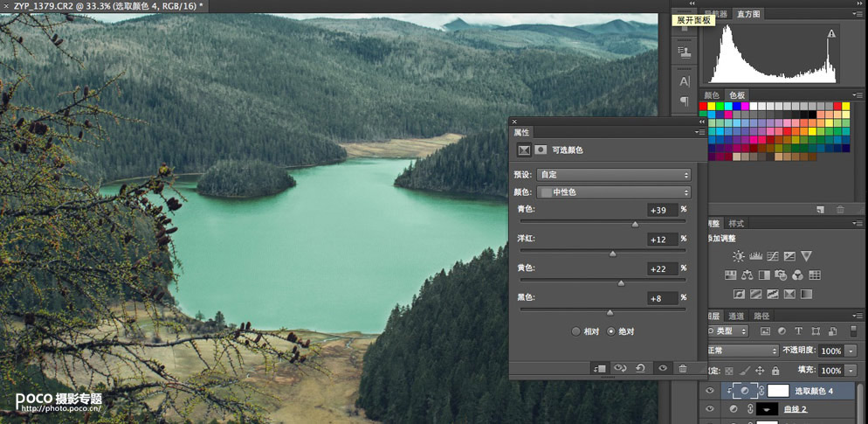The height and width of the screenshot is (424, 868).
Task: Hide the 曲线 2 layer
Action: click(x=710, y=409)
